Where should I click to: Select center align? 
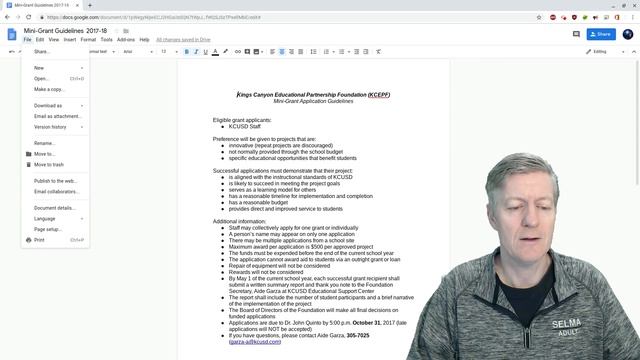point(282,52)
